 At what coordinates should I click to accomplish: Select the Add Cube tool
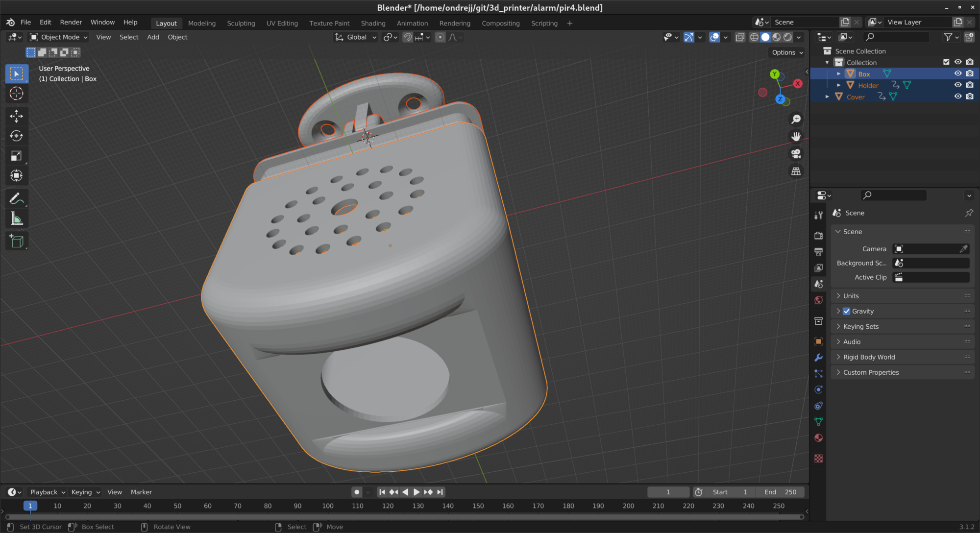point(17,241)
